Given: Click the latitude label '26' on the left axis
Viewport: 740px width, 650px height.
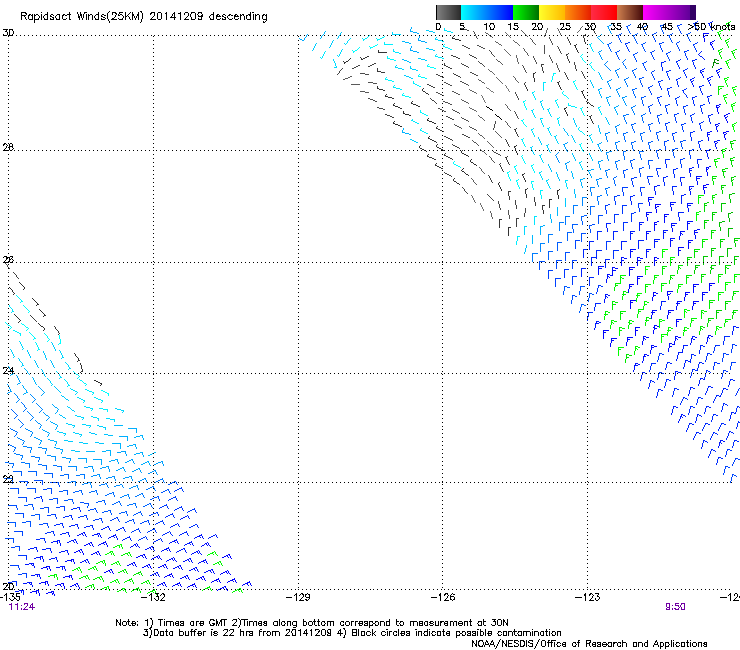Looking at the screenshot, I should click(x=8, y=260).
